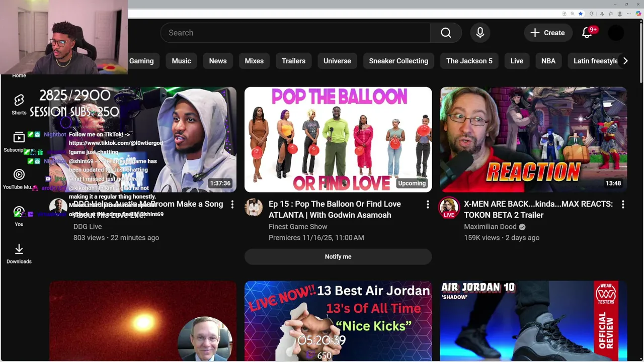Select the Universe category chip
644x362 pixels.
[337, 61]
